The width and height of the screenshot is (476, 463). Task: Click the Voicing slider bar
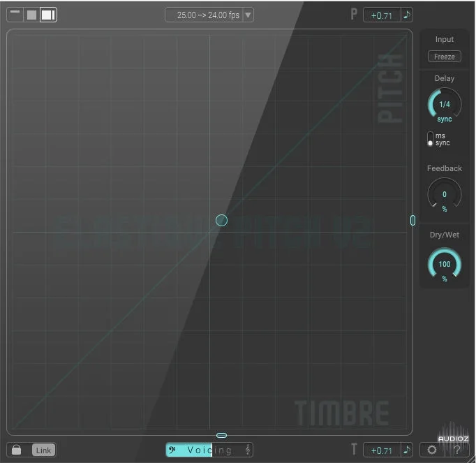[x=209, y=450]
